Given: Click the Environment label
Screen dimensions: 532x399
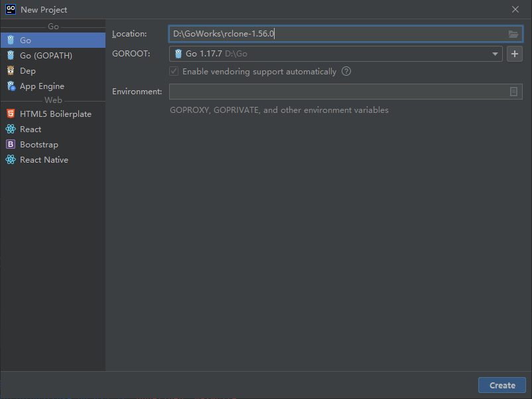Looking at the screenshot, I should (x=137, y=92).
